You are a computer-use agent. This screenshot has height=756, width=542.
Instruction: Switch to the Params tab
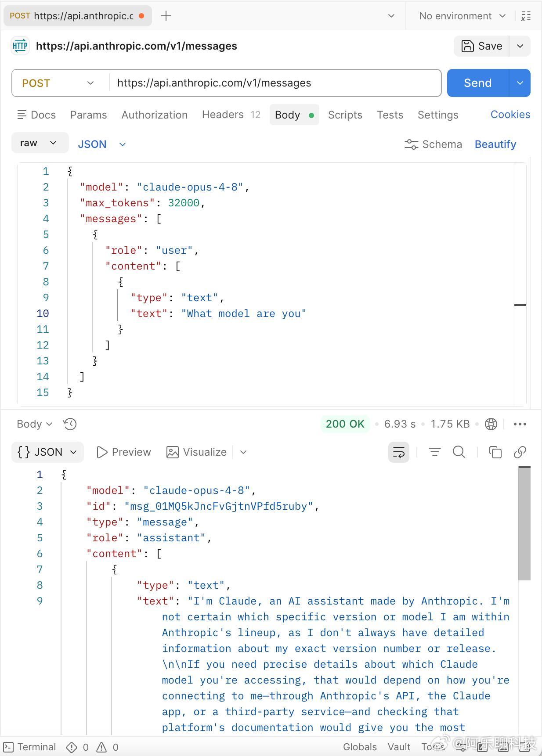click(x=88, y=115)
